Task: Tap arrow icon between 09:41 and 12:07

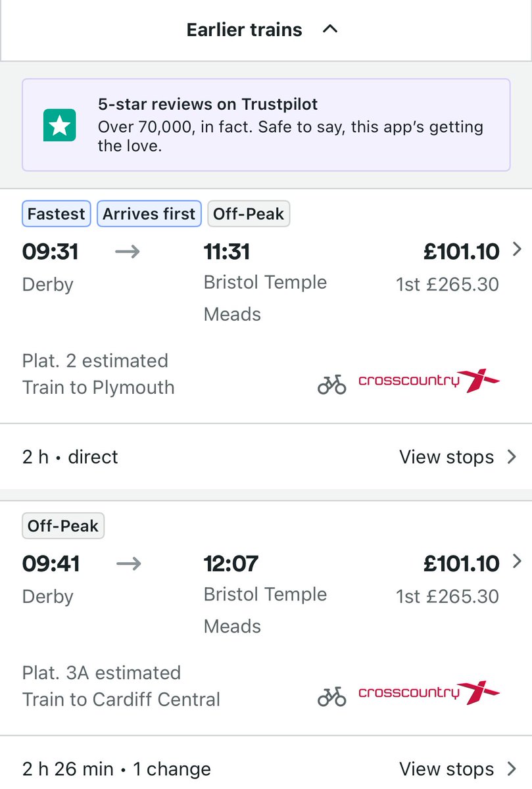Action: point(128,564)
